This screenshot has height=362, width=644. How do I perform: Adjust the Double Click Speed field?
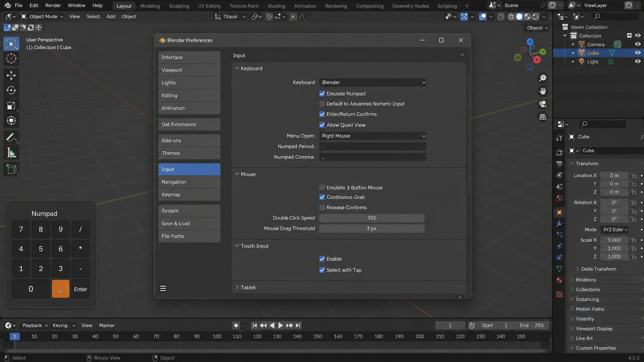click(372, 218)
